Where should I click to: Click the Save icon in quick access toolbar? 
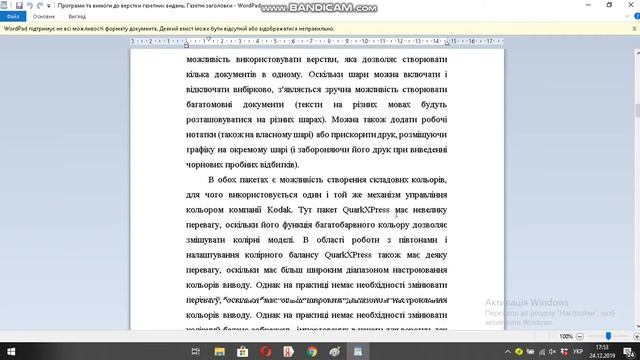click(19, 5)
